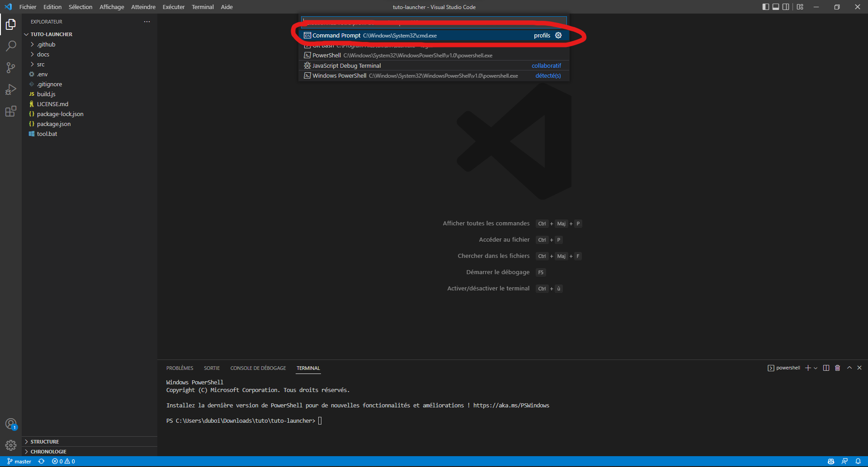Open the Extensions view
The image size is (868, 467).
point(11,111)
